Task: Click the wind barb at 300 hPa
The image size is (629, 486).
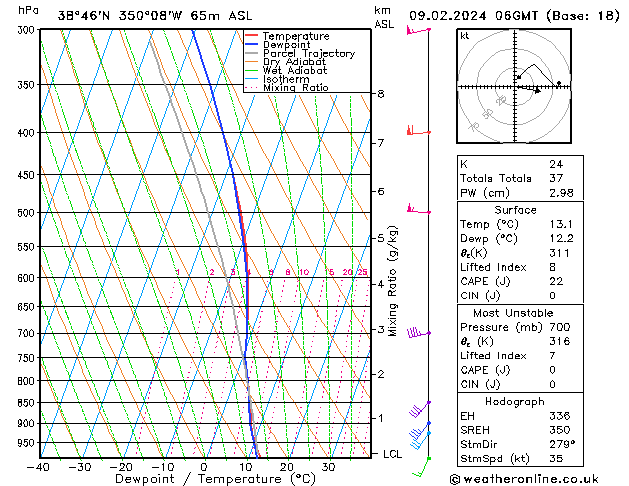Action: 418,30
